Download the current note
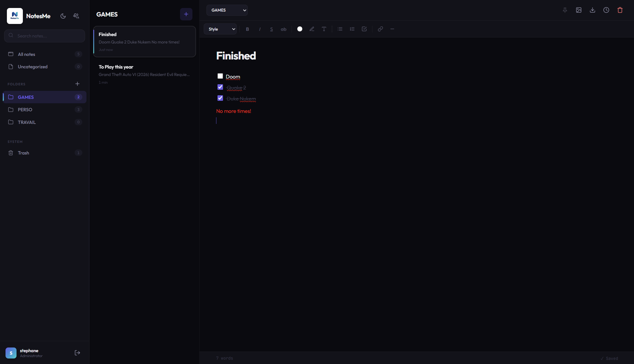Screen dimensions: 634x364 click(x=593, y=10)
